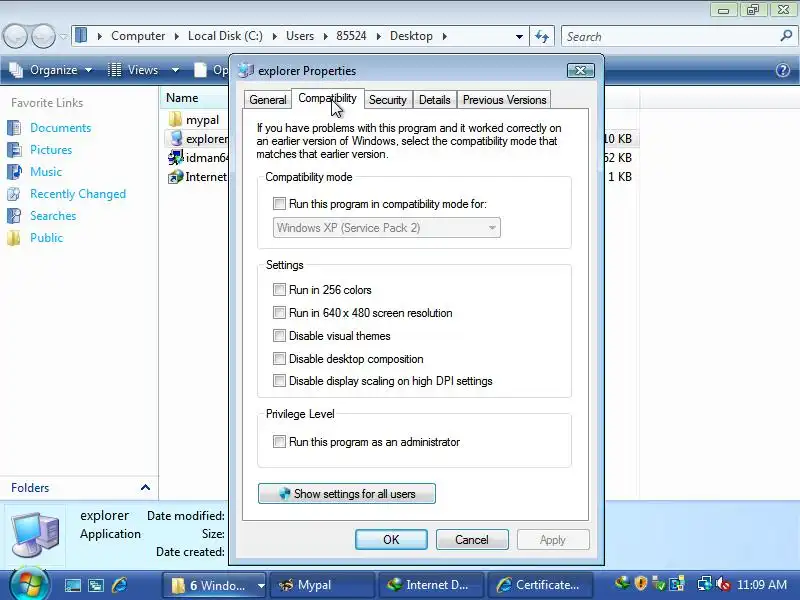Open Public in Favorite Links
This screenshot has width=800, height=600.
click(x=46, y=238)
